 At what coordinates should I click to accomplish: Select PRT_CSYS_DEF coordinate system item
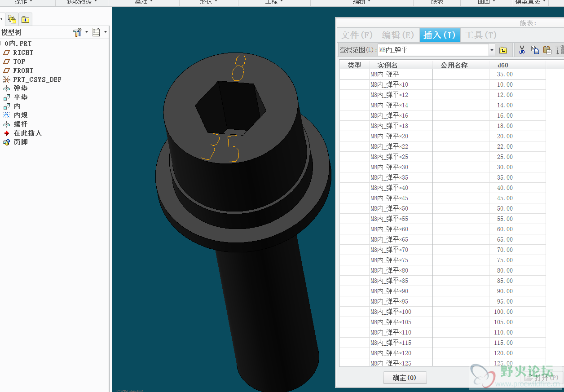(37, 79)
